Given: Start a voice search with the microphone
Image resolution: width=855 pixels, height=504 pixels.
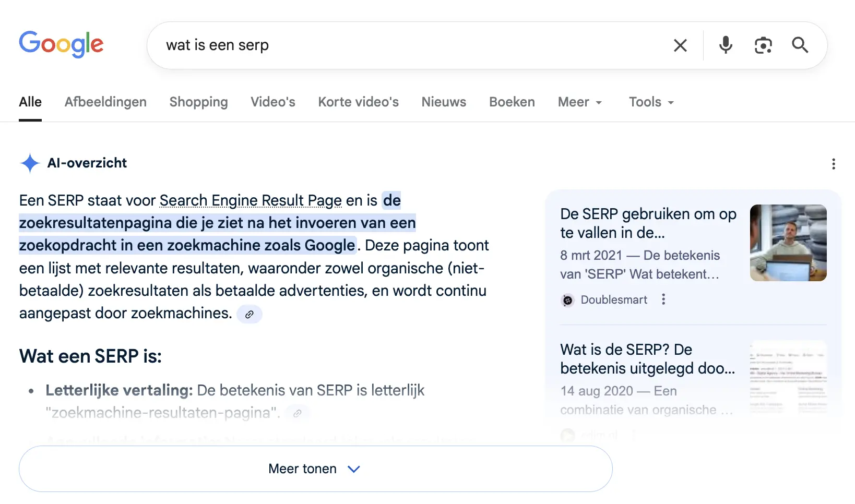Looking at the screenshot, I should 726,45.
